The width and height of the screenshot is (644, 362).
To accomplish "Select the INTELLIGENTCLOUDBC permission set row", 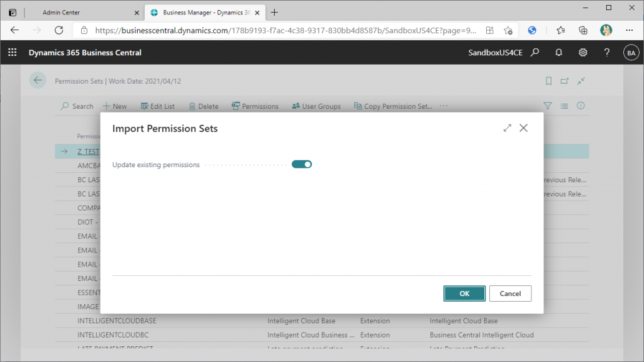I will pos(322,335).
